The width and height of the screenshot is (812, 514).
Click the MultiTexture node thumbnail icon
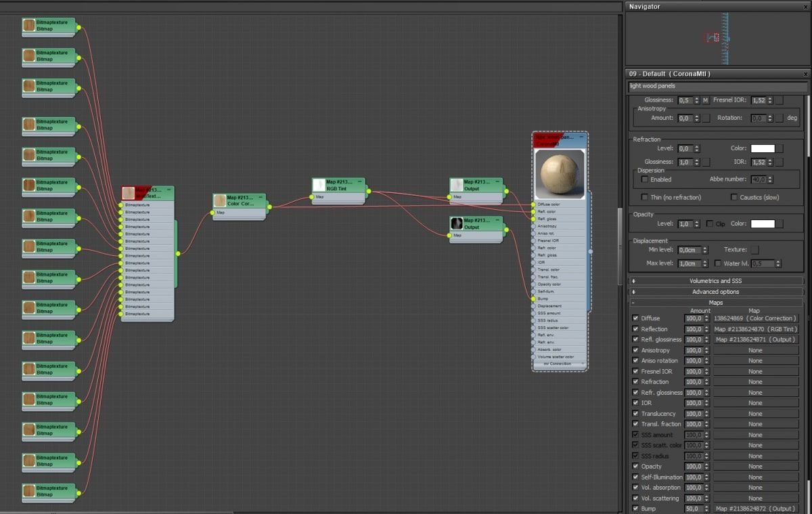click(128, 194)
